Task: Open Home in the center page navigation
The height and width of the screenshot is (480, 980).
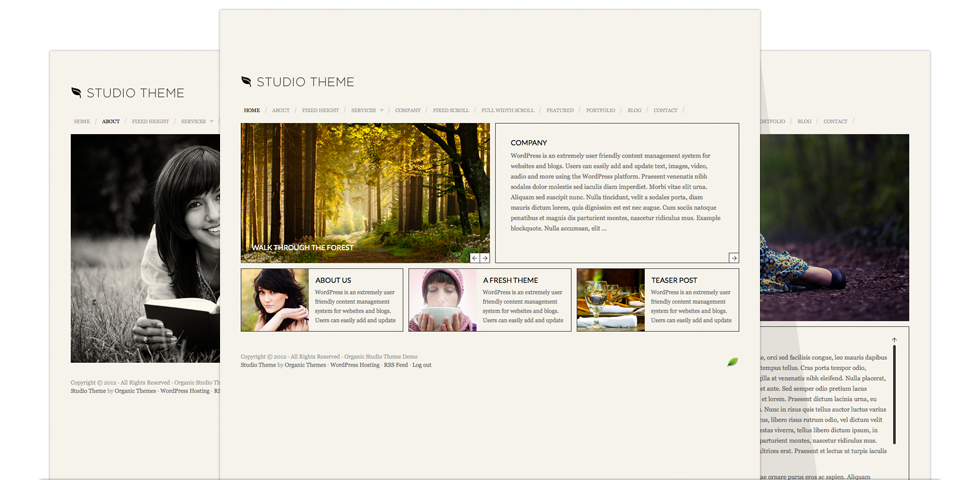Action: pyautogui.click(x=252, y=111)
